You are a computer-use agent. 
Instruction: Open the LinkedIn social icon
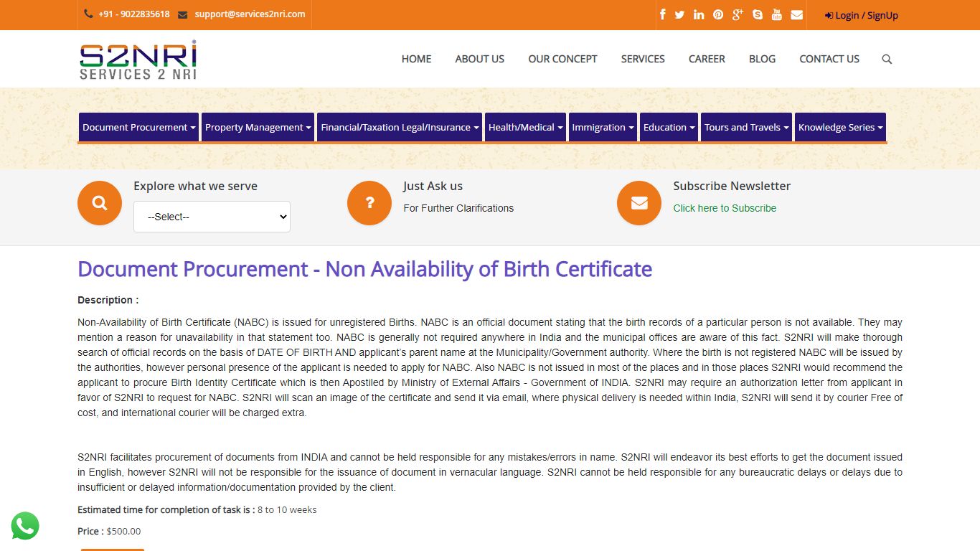699,14
